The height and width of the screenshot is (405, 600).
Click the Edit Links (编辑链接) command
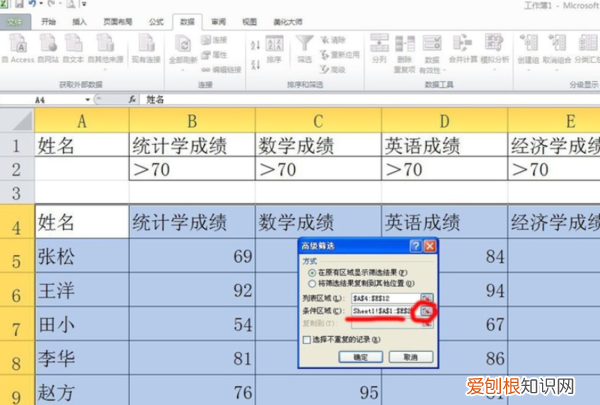point(221,70)
